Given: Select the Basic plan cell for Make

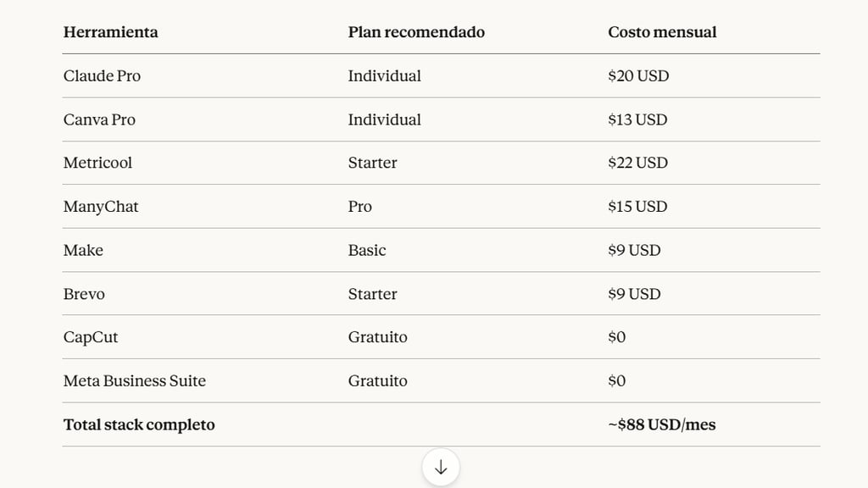Looking at the screenshot, I should (367, 251).
